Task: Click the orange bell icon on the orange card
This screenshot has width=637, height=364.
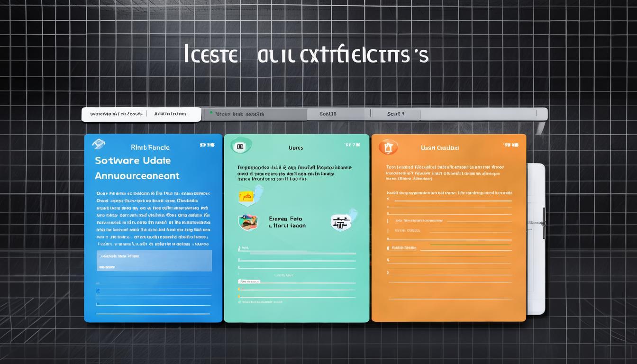Action: coord(389,147)
